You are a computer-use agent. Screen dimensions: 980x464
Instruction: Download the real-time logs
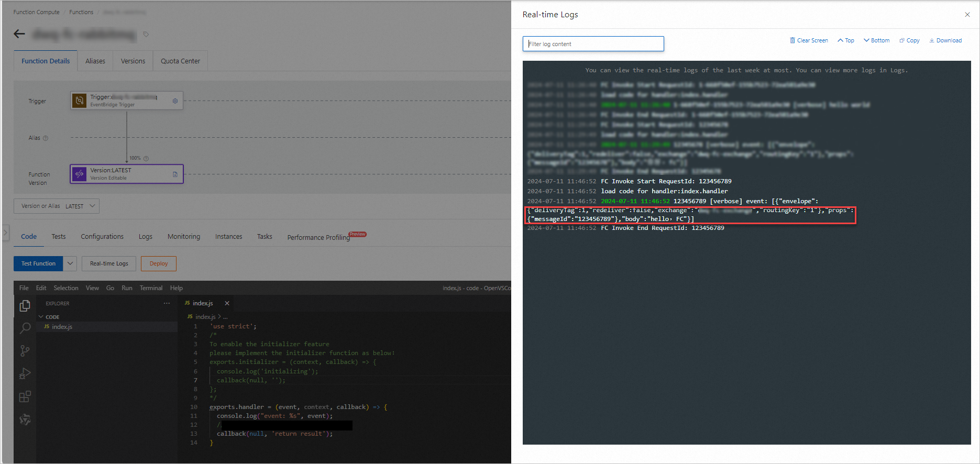tap(945, 40)
